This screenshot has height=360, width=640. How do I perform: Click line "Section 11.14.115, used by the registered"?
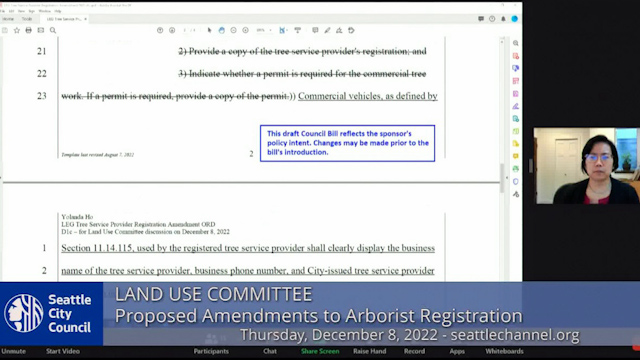tap(248, 248)
